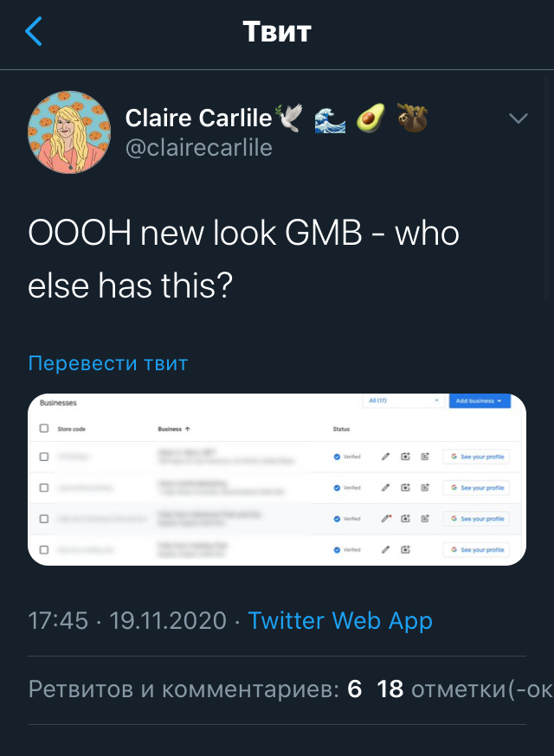Click the pencil edit icon in the third business row
Screen dimensions: 554x756
point(386,519)
